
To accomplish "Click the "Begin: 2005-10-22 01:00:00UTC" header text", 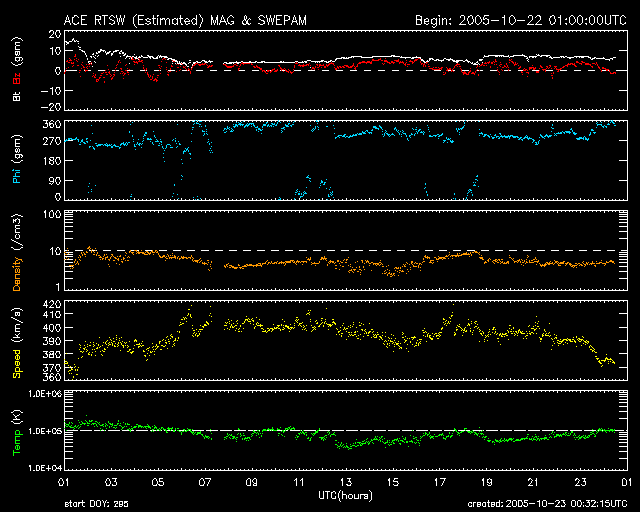I will pos(521,20).
